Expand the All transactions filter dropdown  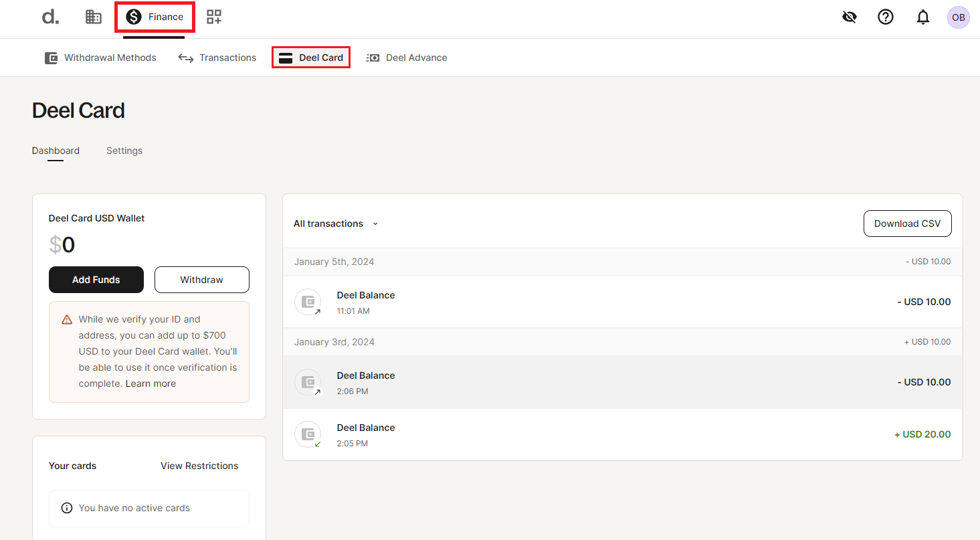point(336,223)
